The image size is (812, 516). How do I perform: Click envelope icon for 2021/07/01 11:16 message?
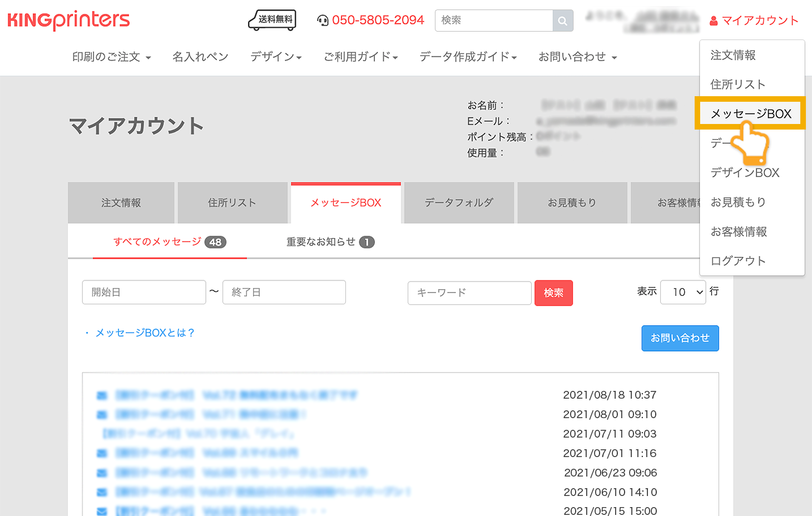(102, 454)
